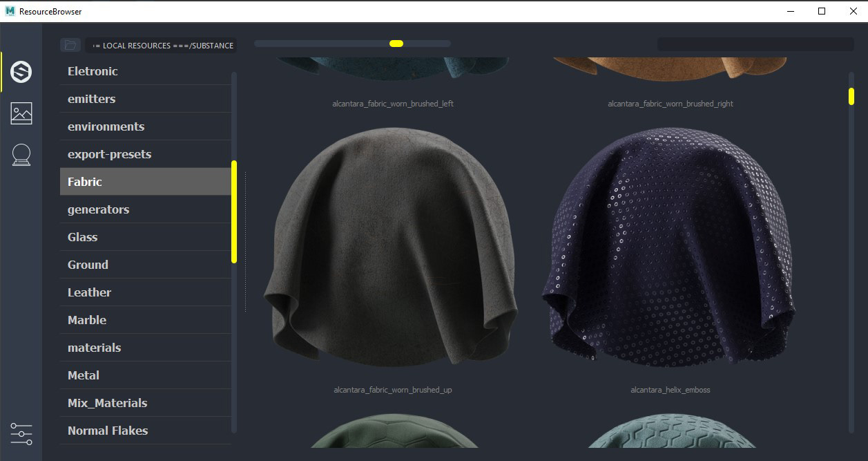Image resolution: width=868 pixels, height=461 pixels.
Task: Maximize the ResourceBrowser window
Action: point(822,11)
